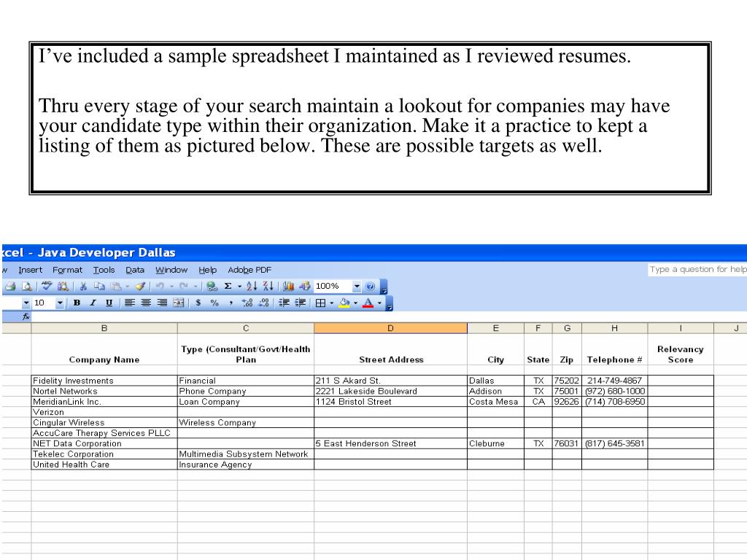747x560 pixels.
Task: Open the Drawing toolbar icon
Action: tap(304, 286)
